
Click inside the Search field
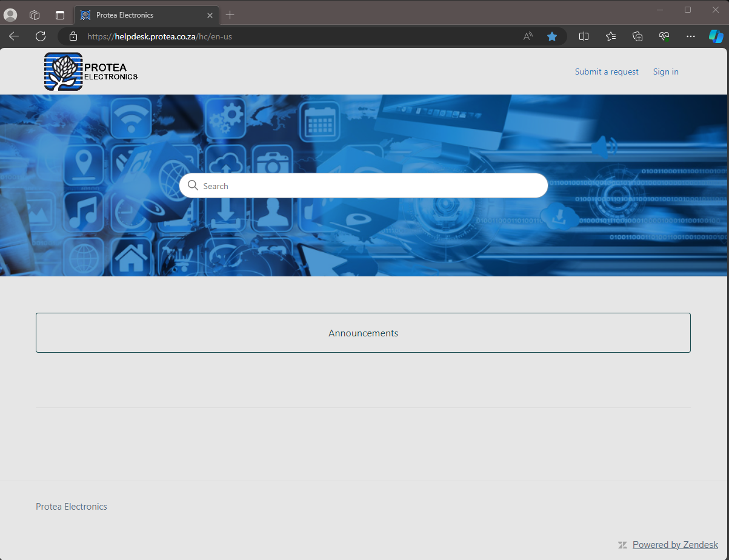click(x=364, y=185)
